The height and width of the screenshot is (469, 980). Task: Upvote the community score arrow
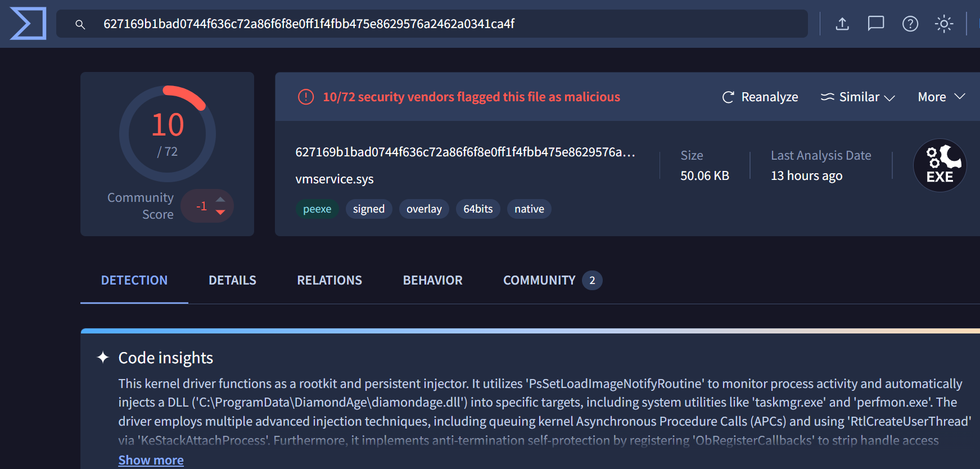tap(220, 199)
